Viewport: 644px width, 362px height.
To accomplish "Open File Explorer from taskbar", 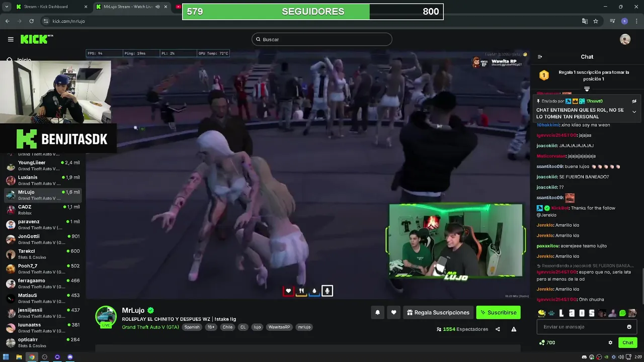I will [19, 357].
